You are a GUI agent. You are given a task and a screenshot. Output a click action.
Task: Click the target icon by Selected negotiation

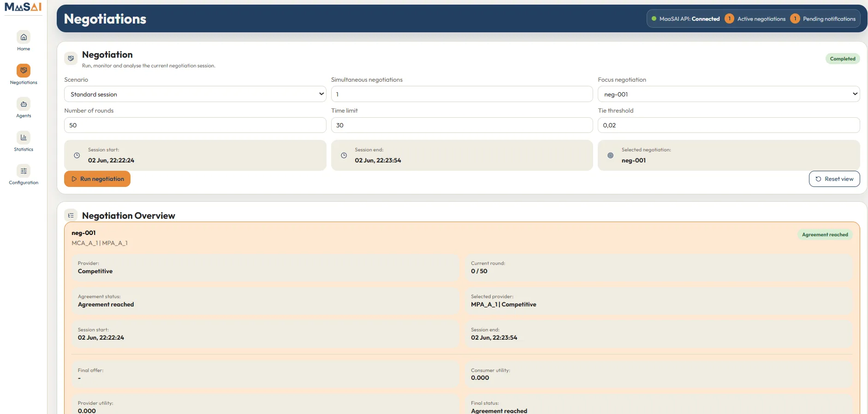[610, 156]
